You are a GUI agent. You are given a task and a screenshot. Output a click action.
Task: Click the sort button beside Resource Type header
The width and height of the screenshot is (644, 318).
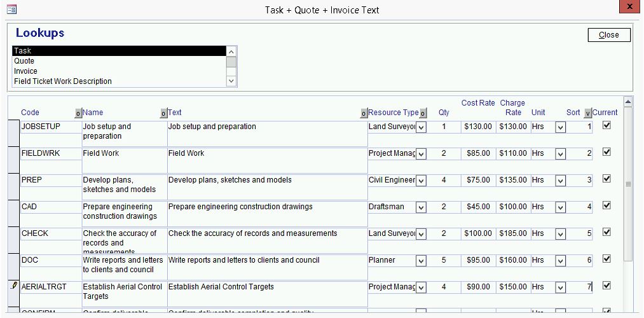(x=423, y=113)
